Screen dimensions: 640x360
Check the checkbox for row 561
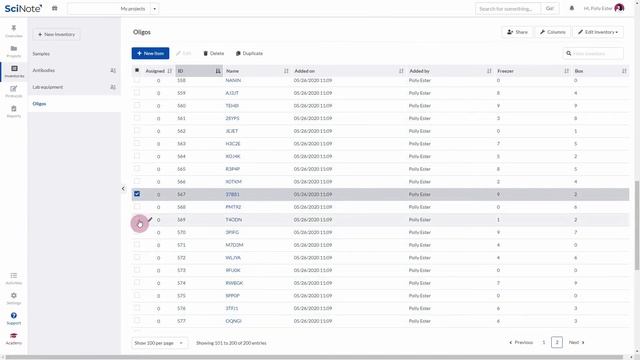[137, 118]
